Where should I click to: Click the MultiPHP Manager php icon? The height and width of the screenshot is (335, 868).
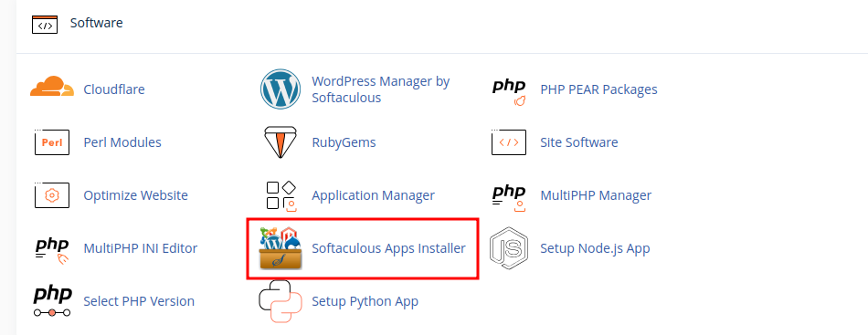[x=509, y=198]
